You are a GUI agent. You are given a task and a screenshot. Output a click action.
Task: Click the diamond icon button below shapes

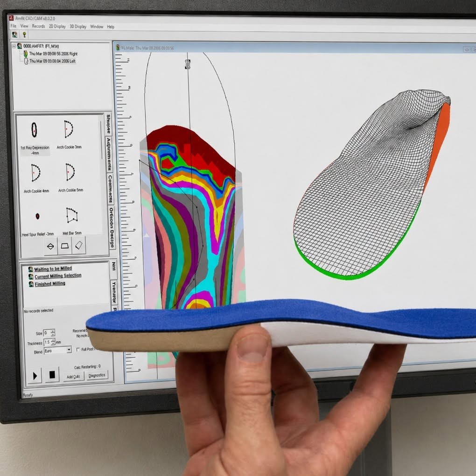click(50, 246)
